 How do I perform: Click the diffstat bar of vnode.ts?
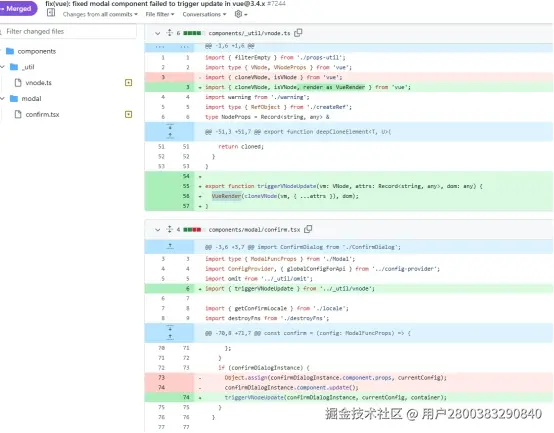(192, 33)
